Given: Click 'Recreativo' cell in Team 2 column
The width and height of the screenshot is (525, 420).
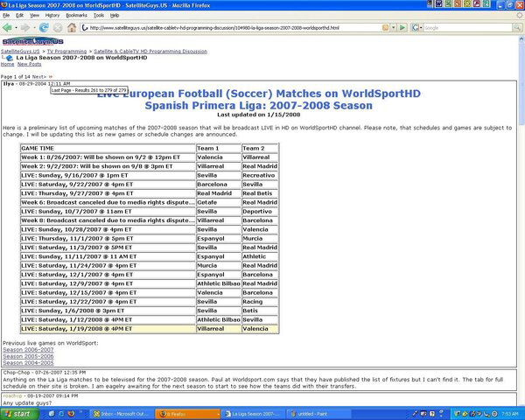Looking at the screenshot, I should point(260,176).
